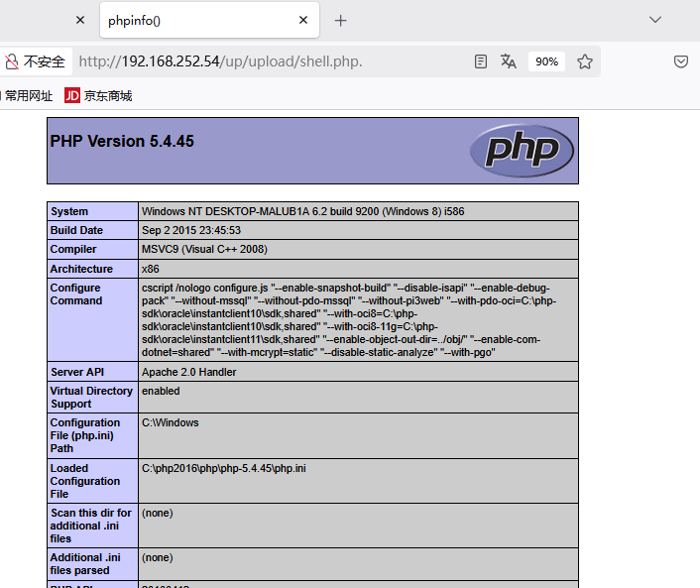
Task: Click the Loaded Configuration File path value
Action: coord(224,468)
